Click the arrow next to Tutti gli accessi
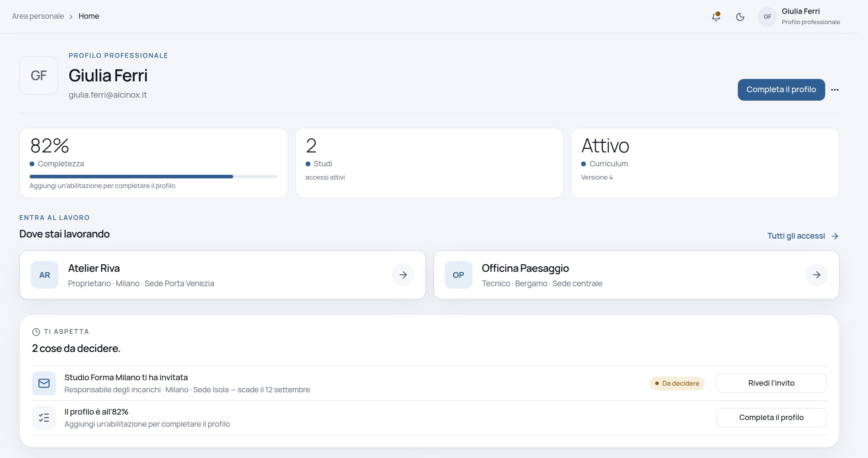Image resolution: width=868 pixels, height=458 pixels. click(x=835, y=236)
